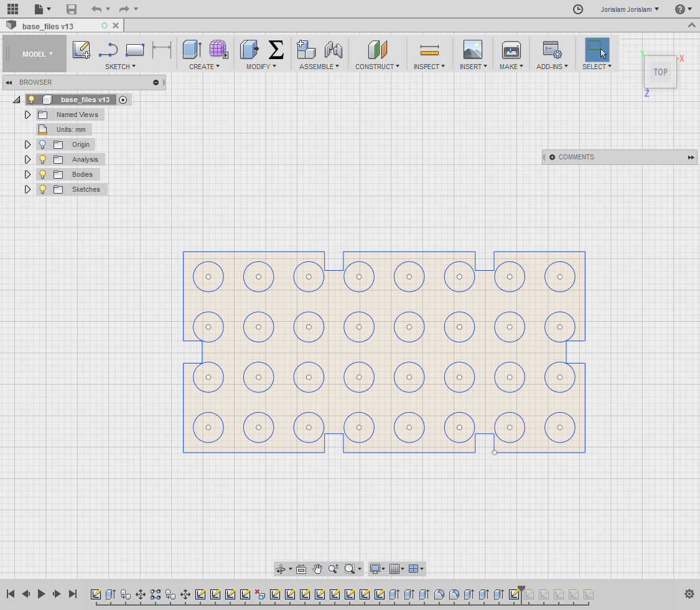Click the Offset Plane construct icon
The width and height of the screenshot is (700, 610).
tap(377, 50)
